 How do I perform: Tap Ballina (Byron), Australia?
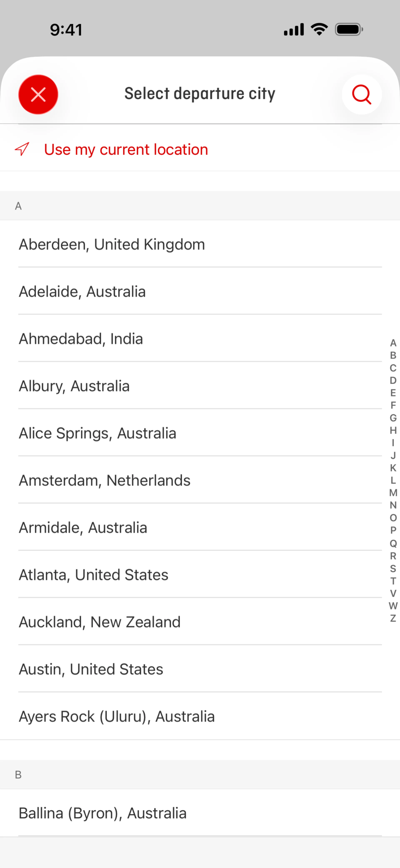click(x=102, y=813)
